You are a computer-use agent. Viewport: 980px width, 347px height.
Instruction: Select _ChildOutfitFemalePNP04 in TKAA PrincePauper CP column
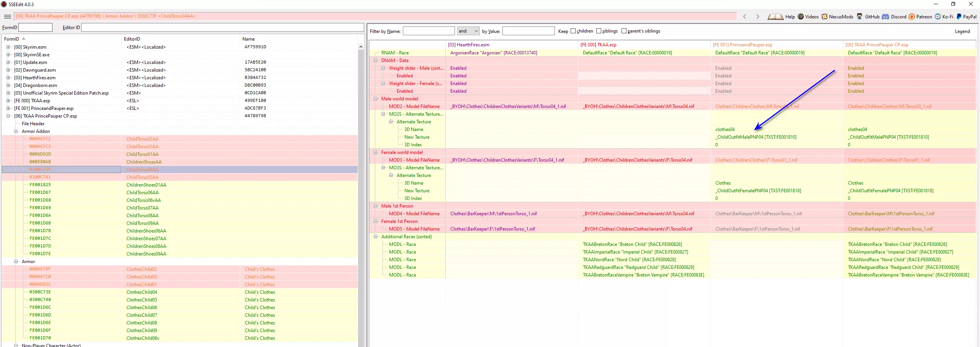point(890,191)
